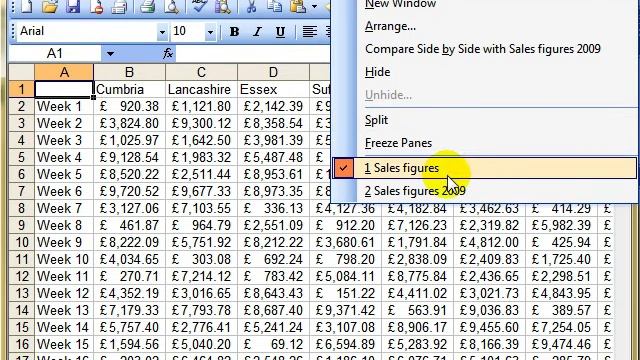
Task: Click into the formula bar
Action: [x=253, y=53]
